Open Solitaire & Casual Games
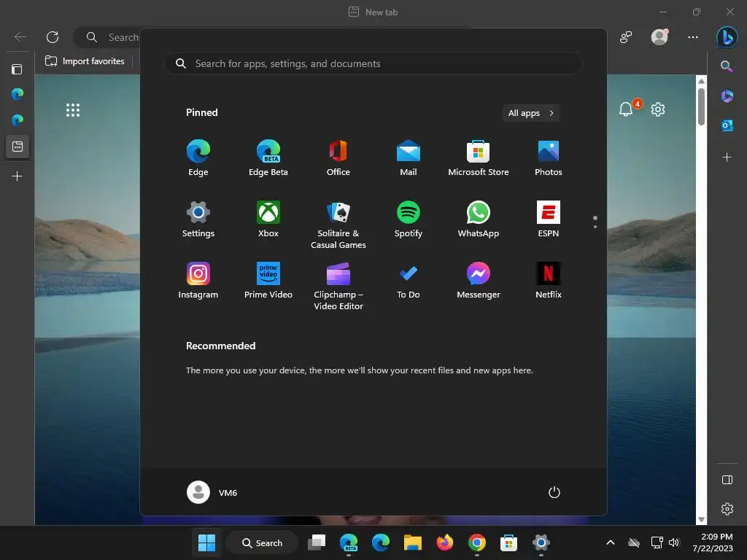 338,225
